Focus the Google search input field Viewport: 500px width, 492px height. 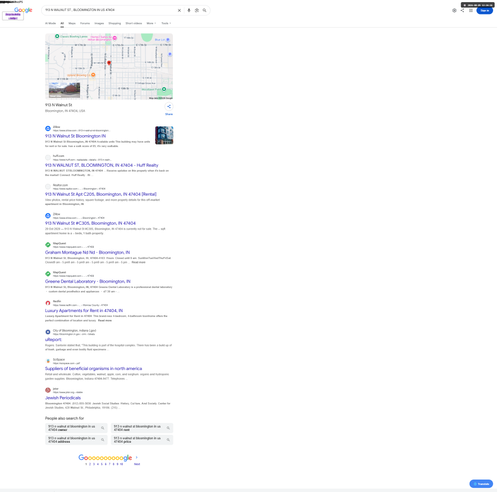click(110, 10)
